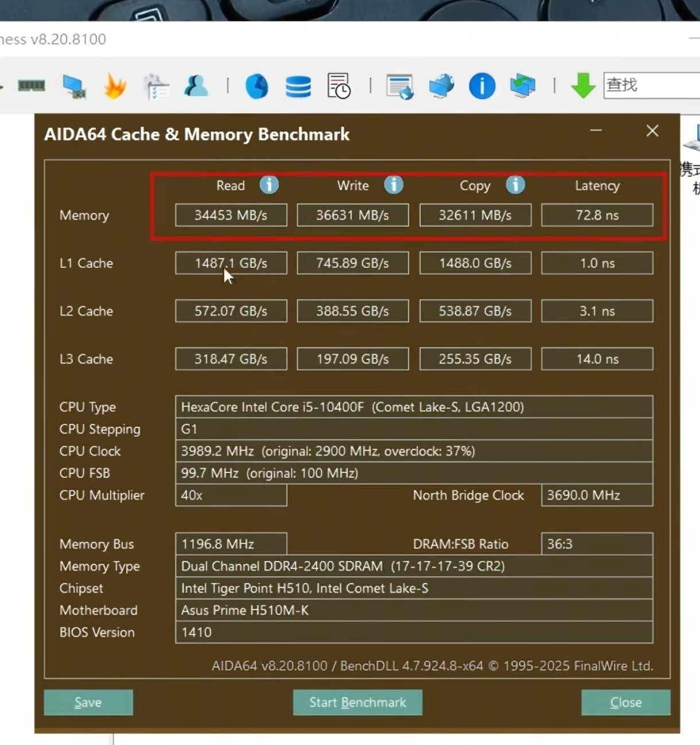Image resolution: width=700 pixels, height=745 pixels.
Task: Open the window with globe icon
Action: [x=400, y=87]
